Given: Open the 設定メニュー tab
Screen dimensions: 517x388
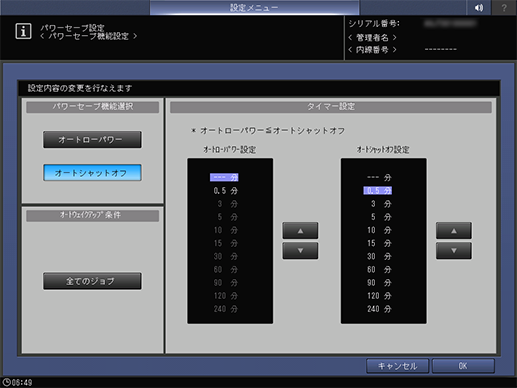Looking at the screenshot, I should click(x=254, y=7).
